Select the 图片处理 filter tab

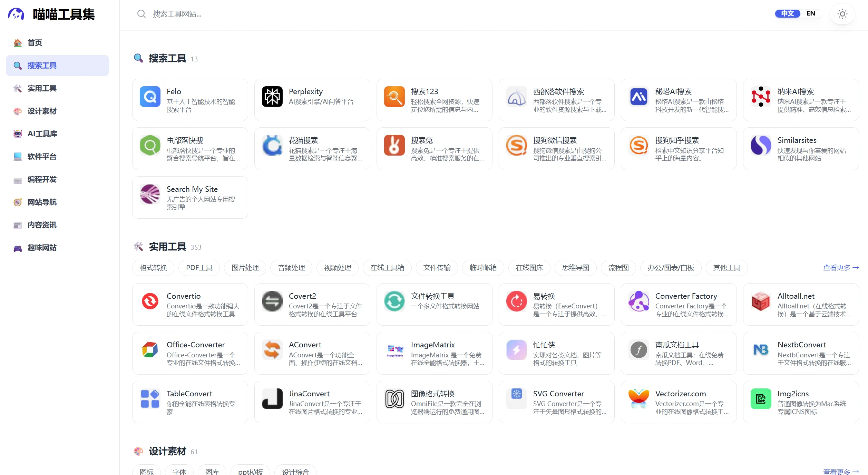pos(245,268)
